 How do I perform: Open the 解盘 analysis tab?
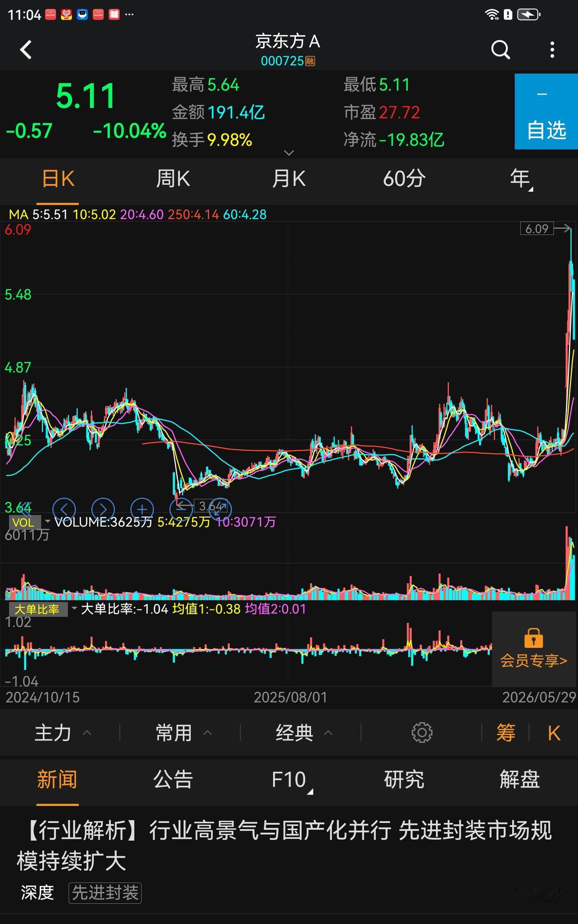pos(520,780)
